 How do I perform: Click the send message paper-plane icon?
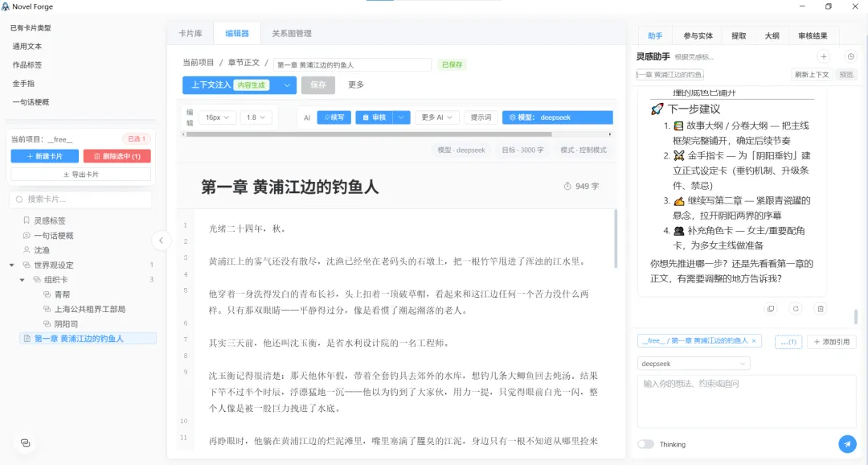[847, 444]
